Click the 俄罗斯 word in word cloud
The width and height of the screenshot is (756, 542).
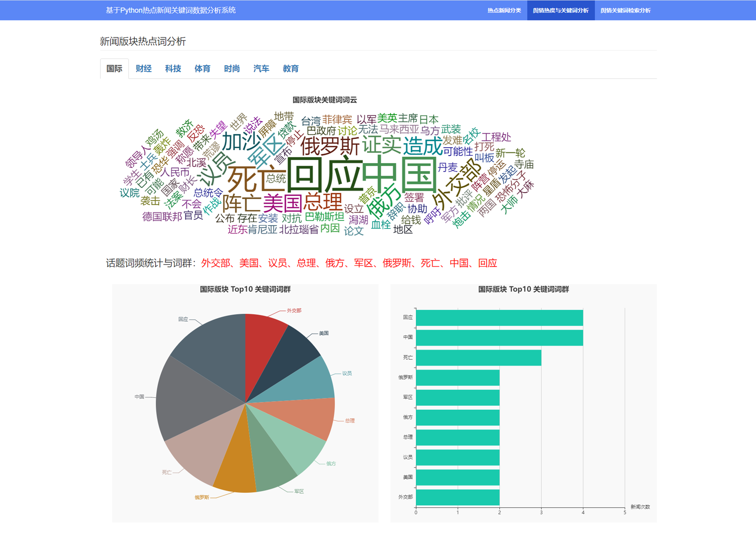[x=330, y=147]
